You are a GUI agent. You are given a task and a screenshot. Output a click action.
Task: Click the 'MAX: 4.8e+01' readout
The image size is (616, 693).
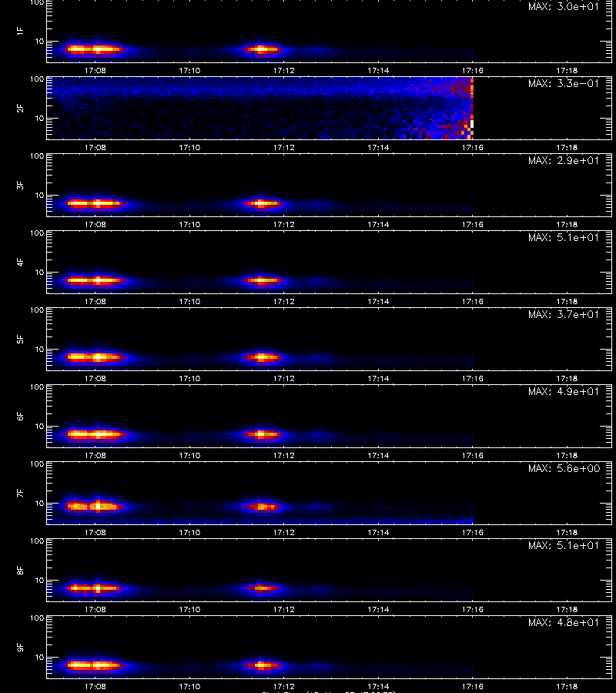564,622
